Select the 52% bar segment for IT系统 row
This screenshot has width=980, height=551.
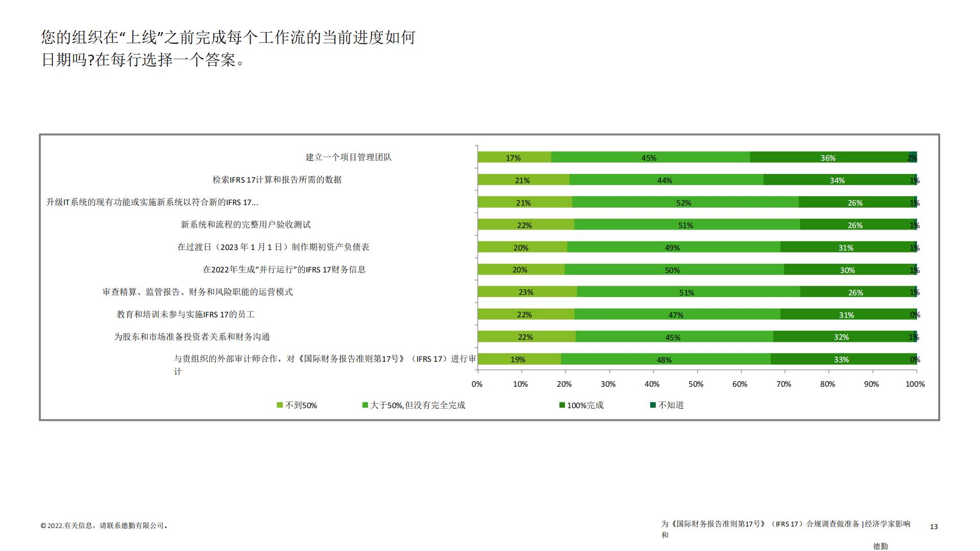(684, 203)
